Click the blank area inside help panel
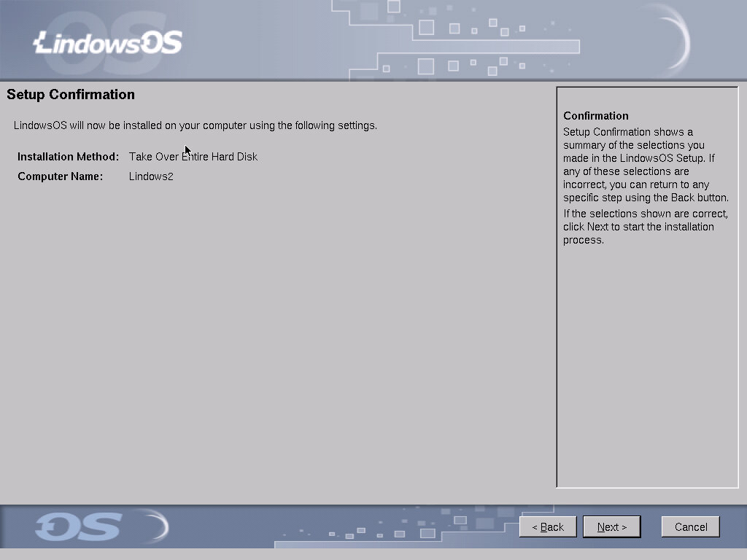The height and width of the screenshot is (560, 747). [x=646, y=365]
